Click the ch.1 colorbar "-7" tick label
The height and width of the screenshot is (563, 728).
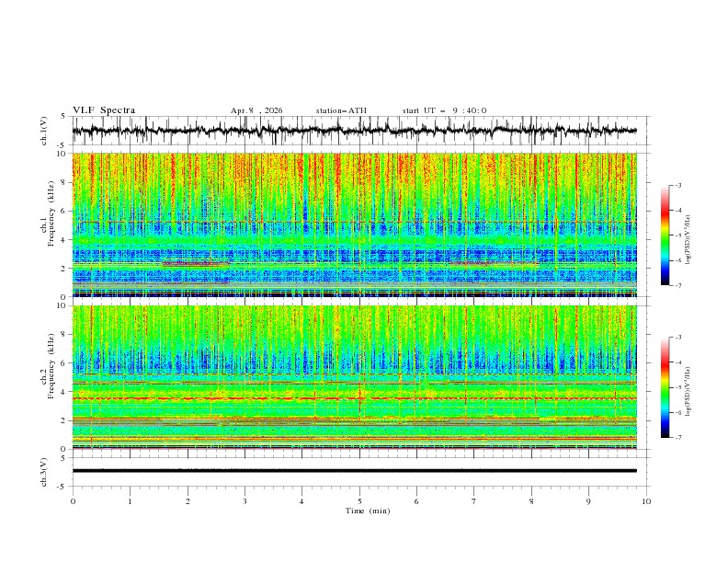pyautogui.click(x=678, y=285)
